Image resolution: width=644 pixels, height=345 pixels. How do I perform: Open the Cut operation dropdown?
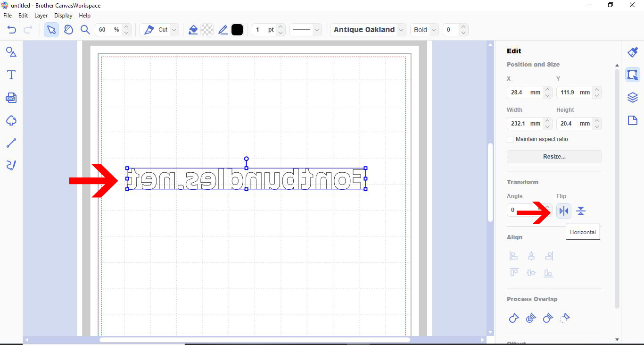point(160,30)
